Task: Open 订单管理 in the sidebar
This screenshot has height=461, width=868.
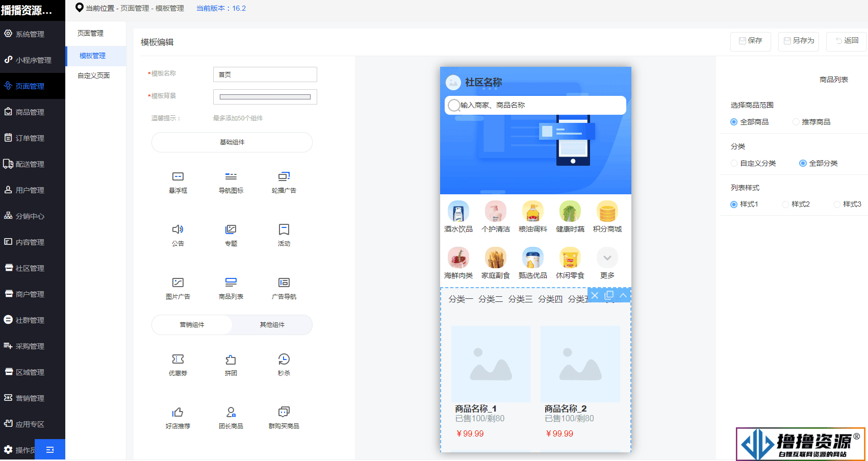Action: [x=33, y=138]
